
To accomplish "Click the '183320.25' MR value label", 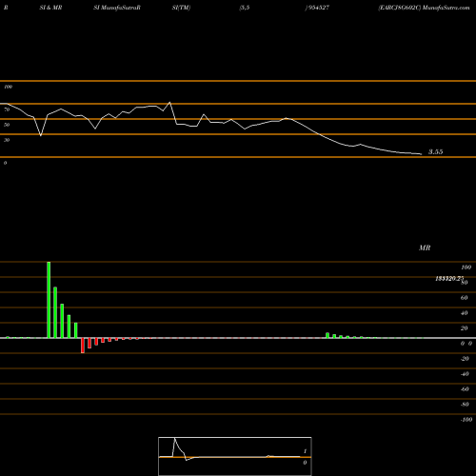I will coord(449,278).
